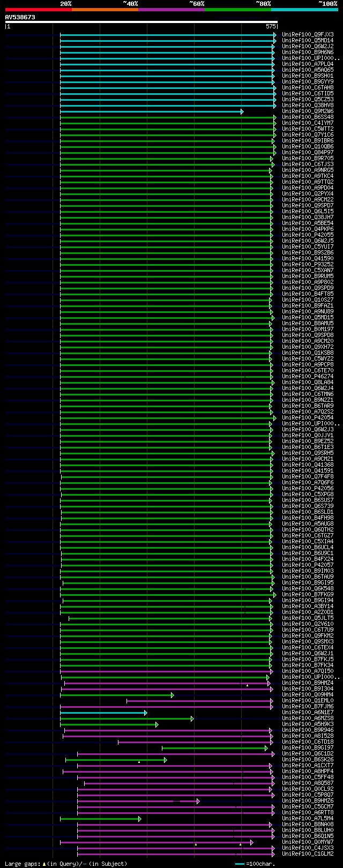Image resolution: width=343 pixels, height=868 pixels.
Task: Select the label UniRef100_Q41368
Action: (308, 465)
